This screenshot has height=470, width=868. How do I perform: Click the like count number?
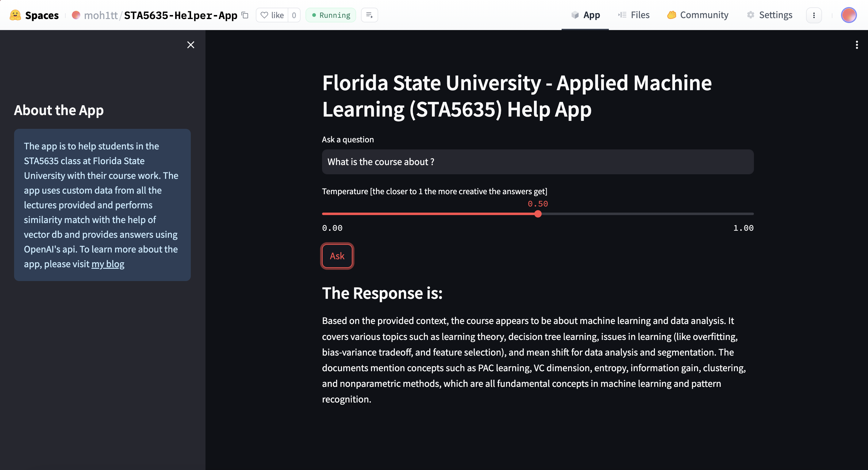(x=294, y=15)
